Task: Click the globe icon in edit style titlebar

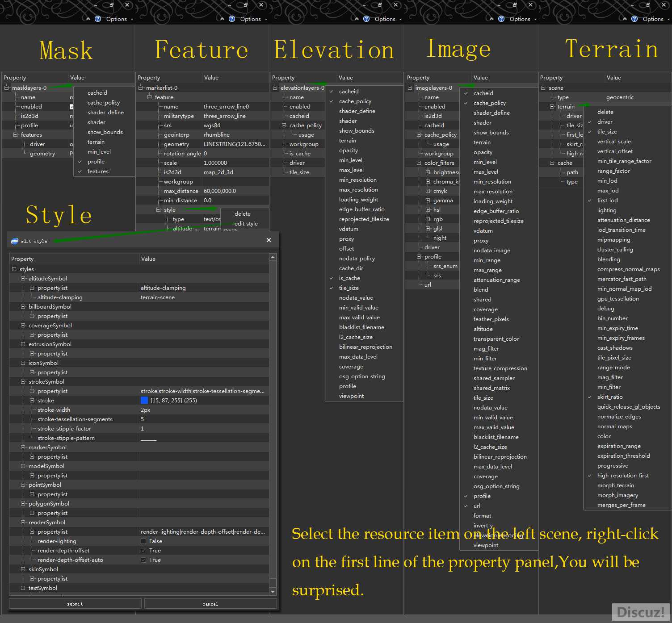Action: tap(15, 241)
